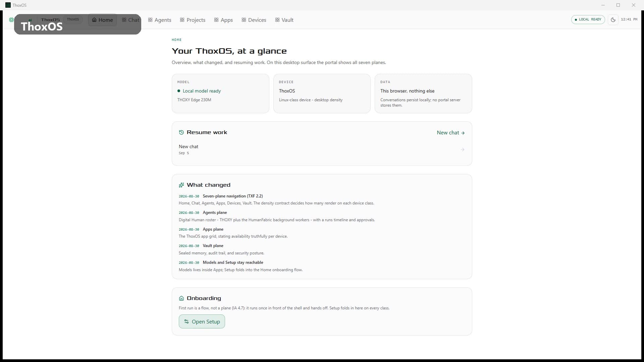Select the THOXY Edge 230M text

194,100
